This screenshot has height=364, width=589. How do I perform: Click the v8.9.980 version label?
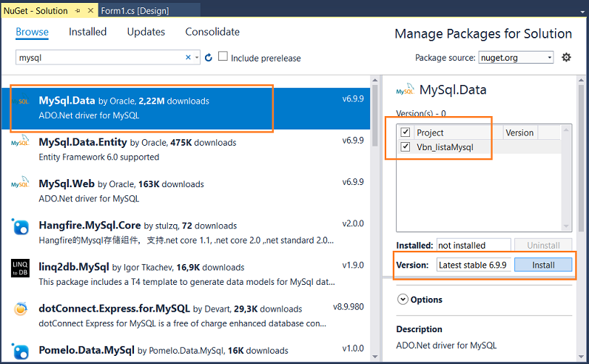pyautogui.click(x=349, y=307)
